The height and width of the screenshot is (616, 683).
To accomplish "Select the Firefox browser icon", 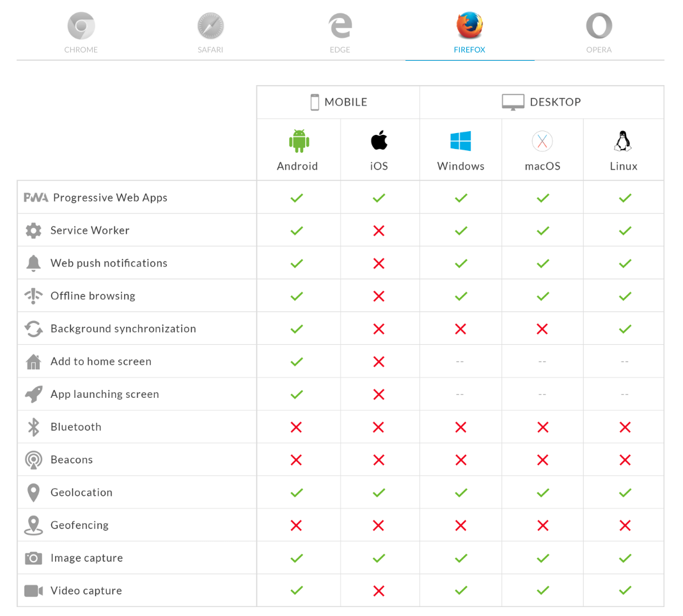I will click(x=469, y=26).
